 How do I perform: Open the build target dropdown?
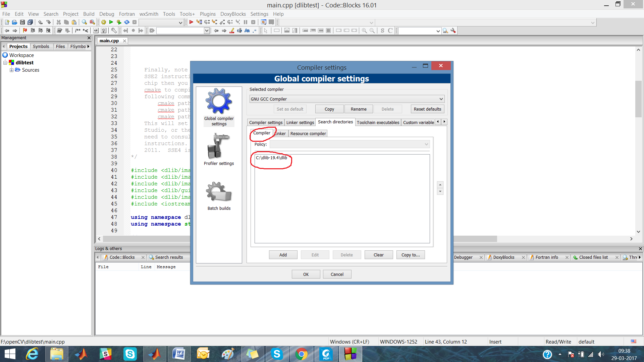pyautogui.click(x=161, y=22)
